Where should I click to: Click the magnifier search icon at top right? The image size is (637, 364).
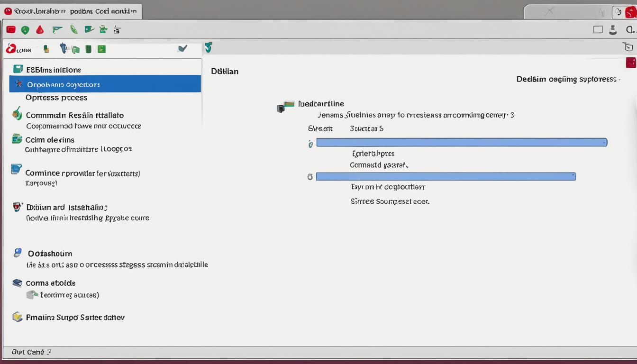(629, 30)
